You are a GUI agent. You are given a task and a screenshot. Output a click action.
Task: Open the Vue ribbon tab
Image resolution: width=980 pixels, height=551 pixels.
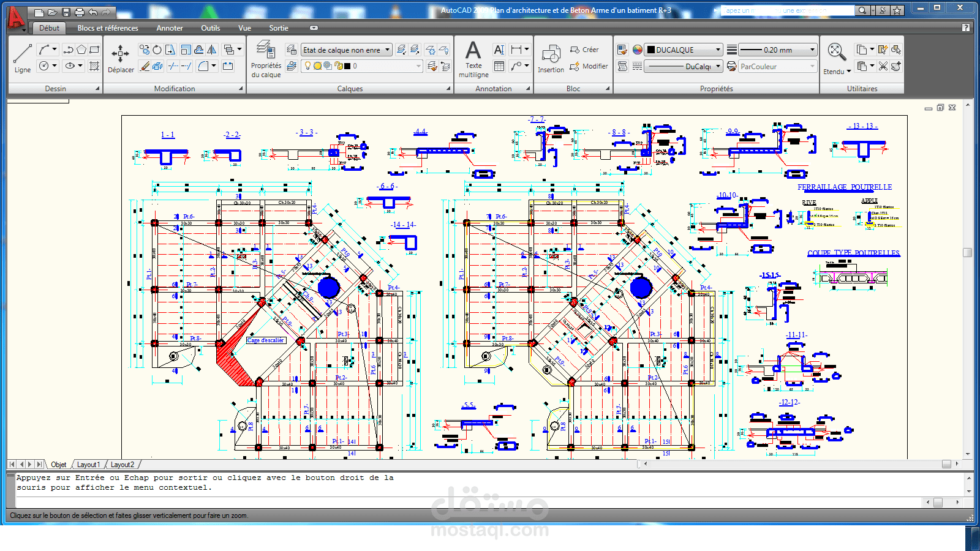244,28
